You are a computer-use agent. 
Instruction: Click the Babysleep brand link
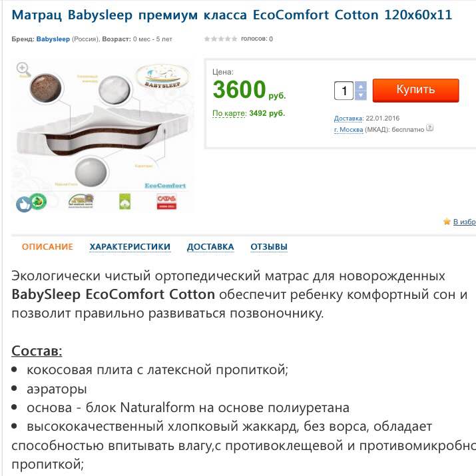(53, 39)
